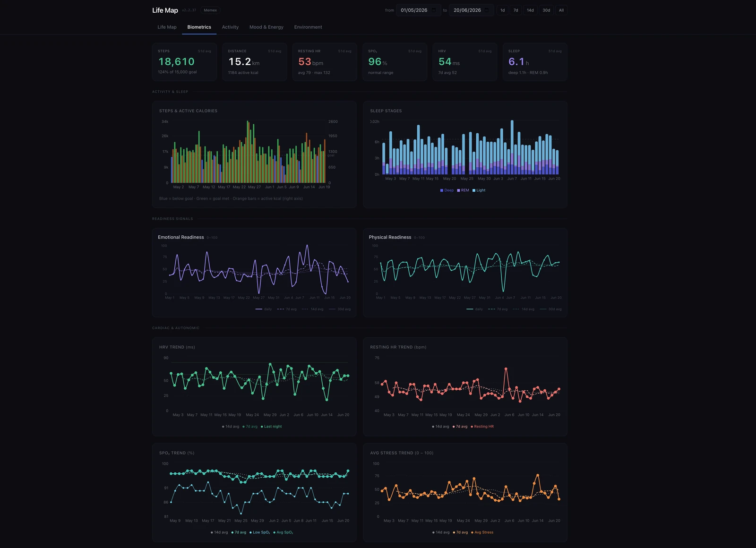Screen dimensions: 756x548
Task: Toggle the 14d avg series in HRV Trend legend
Action: (231, 427)
